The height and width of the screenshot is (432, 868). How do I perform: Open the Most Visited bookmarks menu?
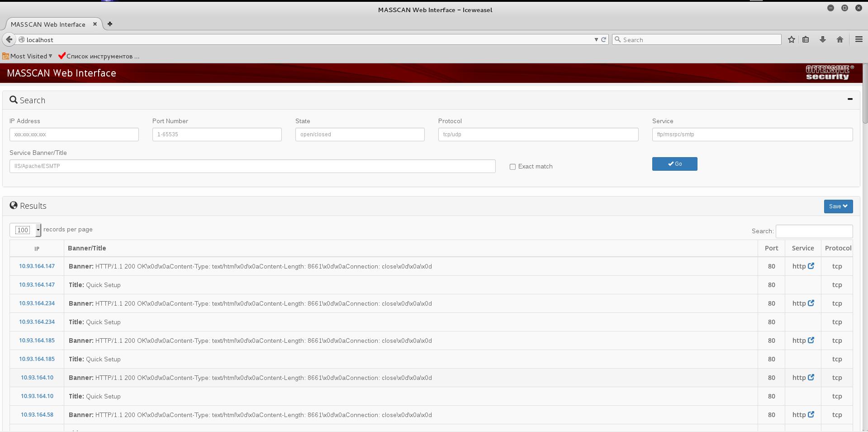tap(28, 56)
